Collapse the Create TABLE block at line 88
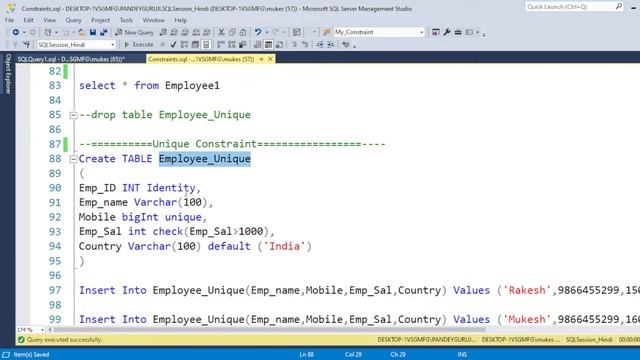The image size is (640, 360). tap(73, 159)
